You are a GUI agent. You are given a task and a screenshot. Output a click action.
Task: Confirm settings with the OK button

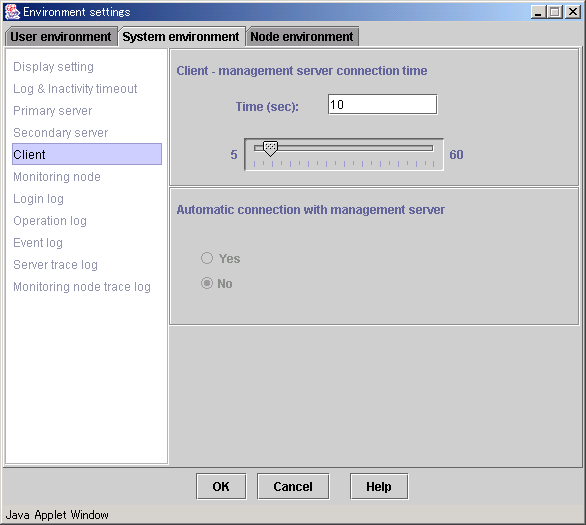(221, 487)
